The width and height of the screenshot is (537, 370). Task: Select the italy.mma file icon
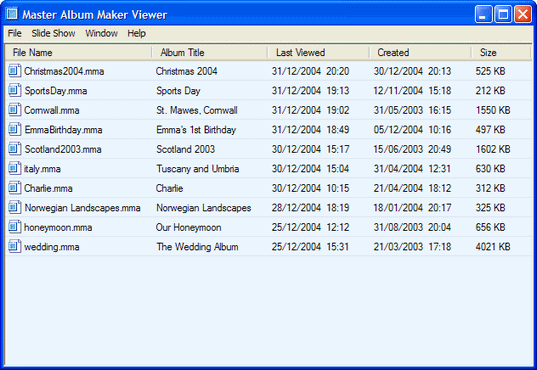click(x=15, y=169)
